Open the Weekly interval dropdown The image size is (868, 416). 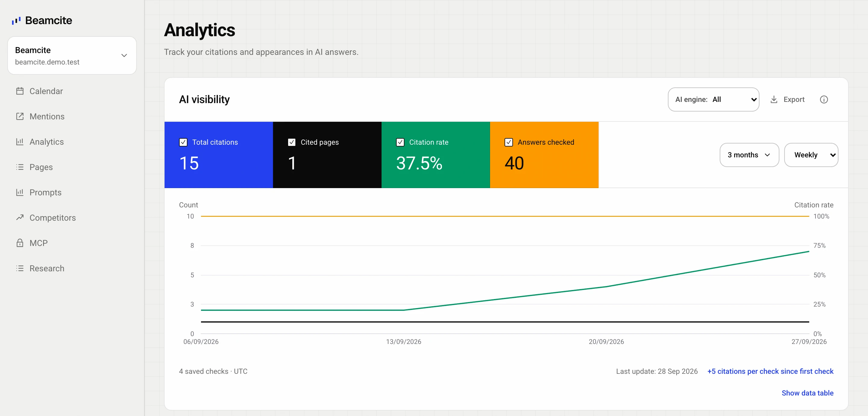811,155
